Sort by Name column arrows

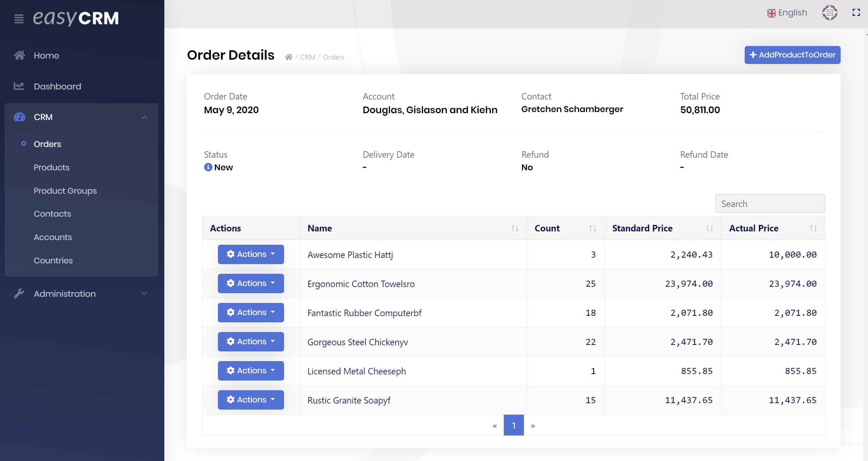pyautogui.click(x=515, y=228)
